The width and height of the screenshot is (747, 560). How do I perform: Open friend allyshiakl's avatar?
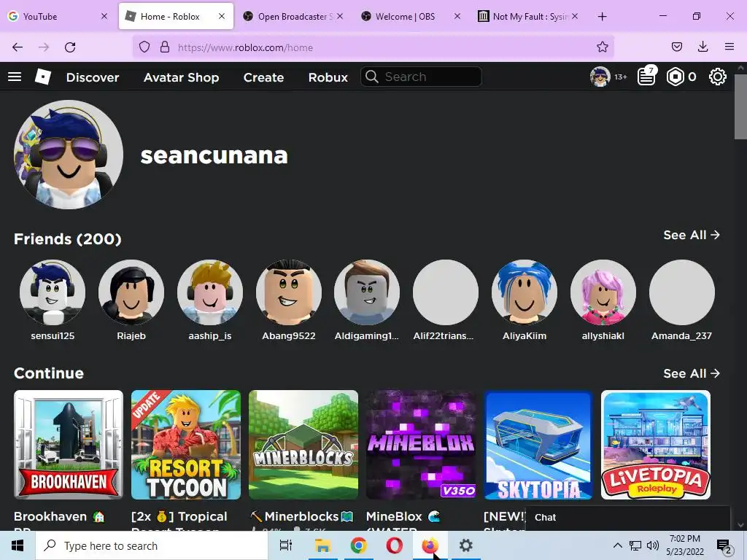(603, 292)
